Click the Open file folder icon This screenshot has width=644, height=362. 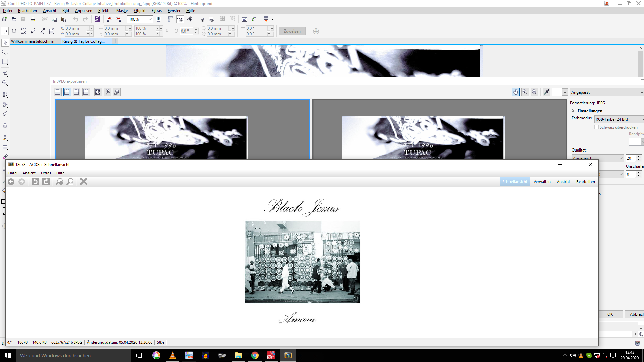pos(14,19)
